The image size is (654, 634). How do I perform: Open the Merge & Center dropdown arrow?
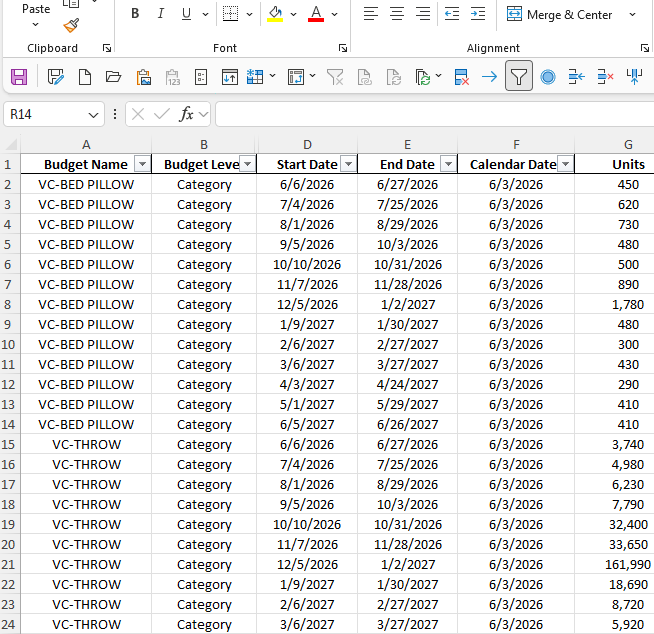632,15
